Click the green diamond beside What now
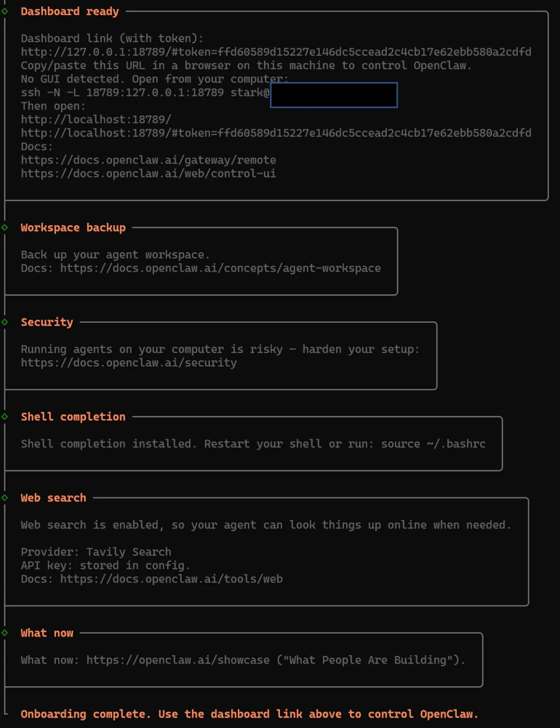 5,633
